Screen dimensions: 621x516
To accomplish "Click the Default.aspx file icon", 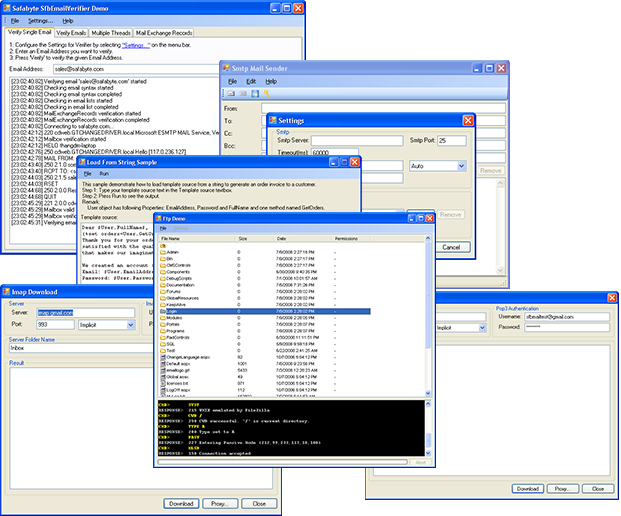I will pyautogui.click(x=163, y=364).
